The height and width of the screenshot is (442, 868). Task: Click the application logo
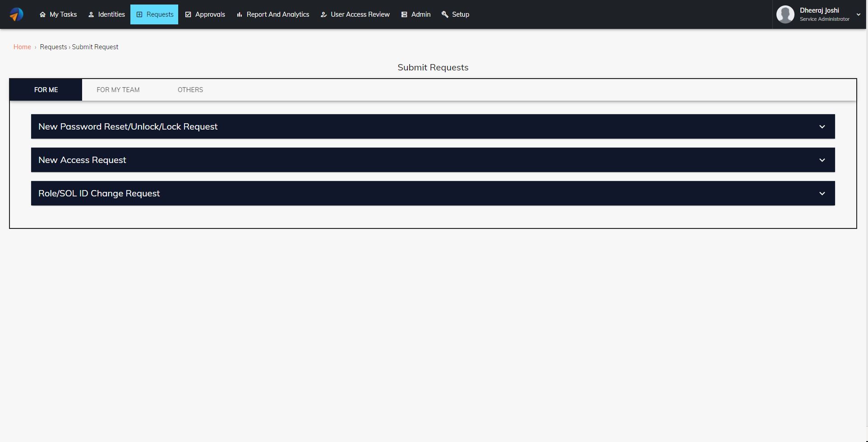tap(16, 14)
